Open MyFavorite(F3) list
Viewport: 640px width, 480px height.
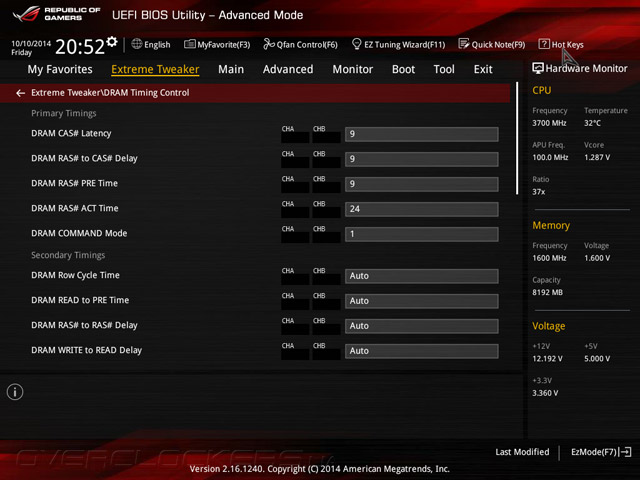click(x=217, y=44)
